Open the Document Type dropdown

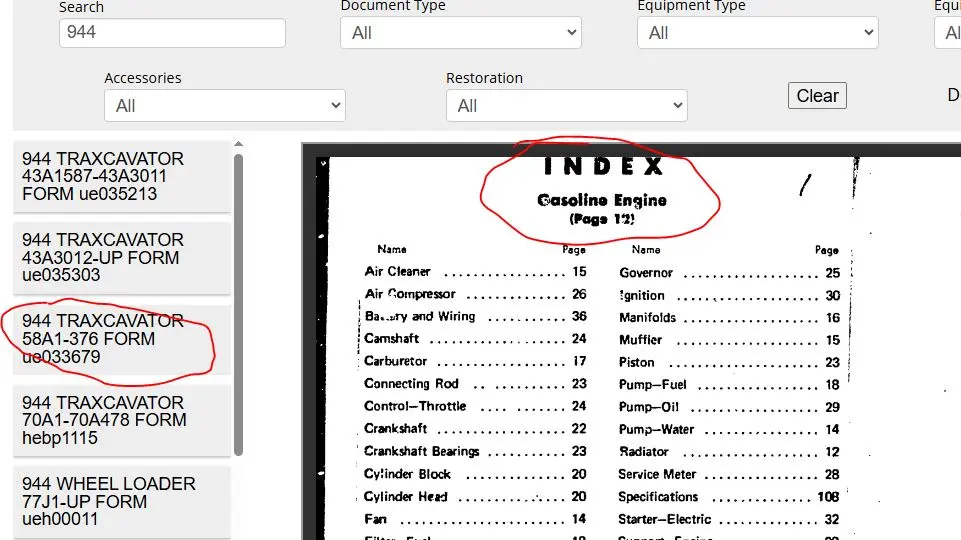pyautogui.click(x=461, y=32)
